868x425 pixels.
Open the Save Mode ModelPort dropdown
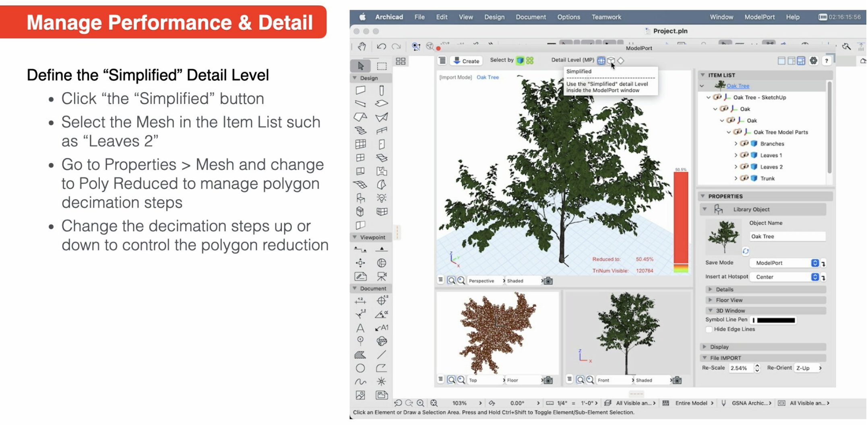(784, 263)
